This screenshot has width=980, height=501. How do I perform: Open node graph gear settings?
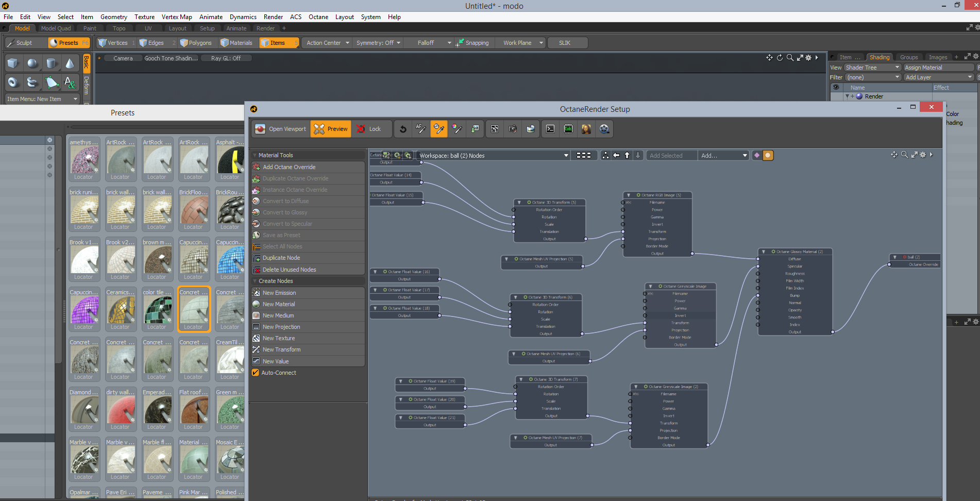point(923,155)
